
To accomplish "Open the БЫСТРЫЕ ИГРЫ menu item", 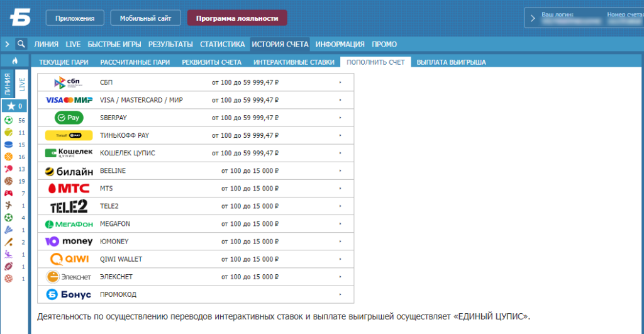I will click(114, 45).
